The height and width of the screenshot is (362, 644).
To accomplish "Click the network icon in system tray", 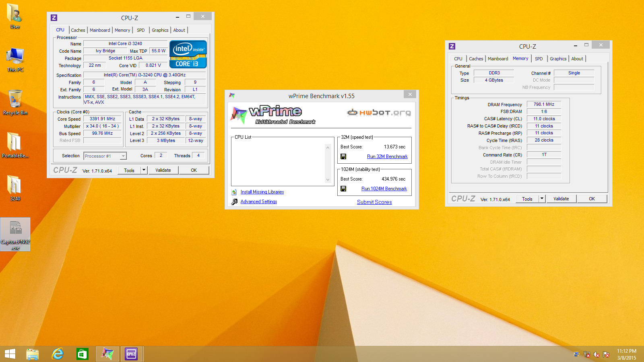I will [587, 354].
